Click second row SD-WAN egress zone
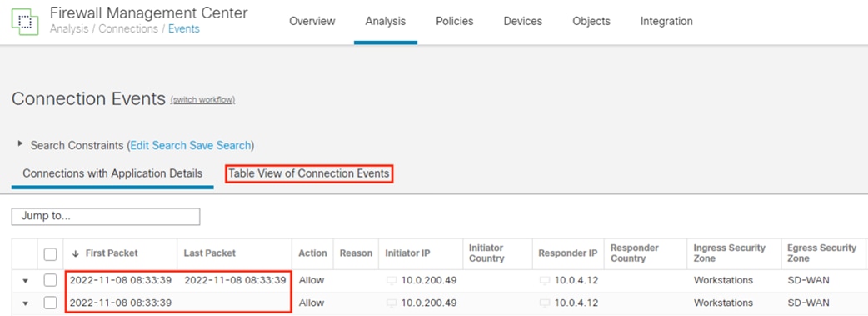 tap(808, 303)
